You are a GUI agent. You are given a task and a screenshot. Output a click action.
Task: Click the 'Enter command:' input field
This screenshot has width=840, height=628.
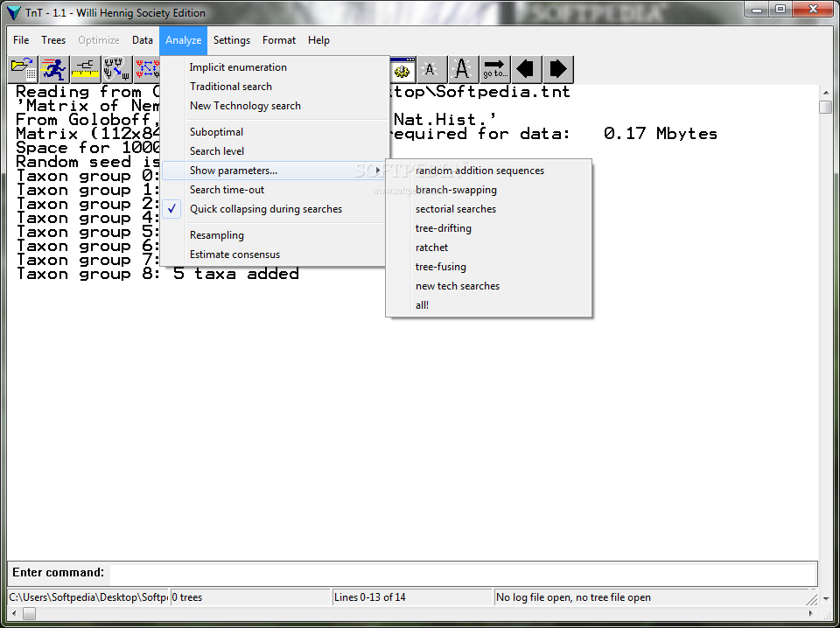pyautogui.click(x=463, y=574)
